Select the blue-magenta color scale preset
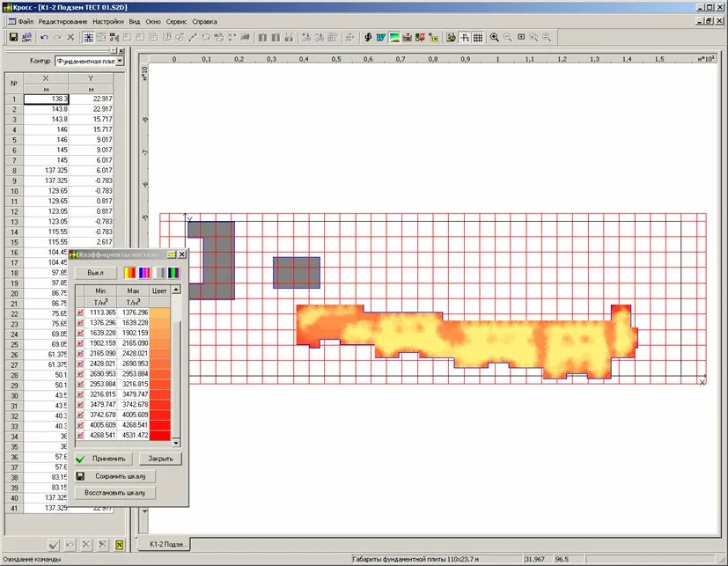Screen dimensions: 728x566 tap(144, 273)
